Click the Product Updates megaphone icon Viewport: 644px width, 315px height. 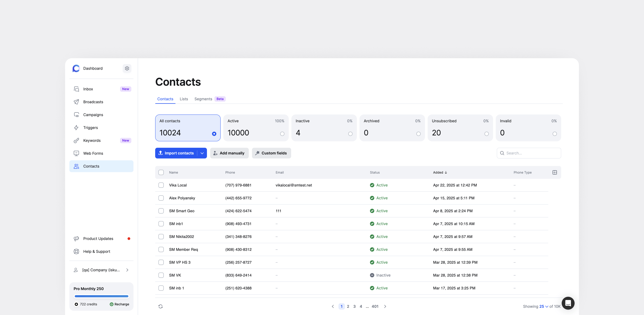[x=76, y=238]
